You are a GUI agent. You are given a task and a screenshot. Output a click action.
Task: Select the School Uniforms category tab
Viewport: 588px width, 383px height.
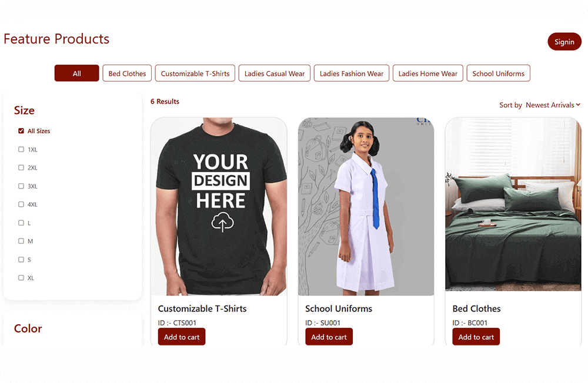(498, 73)
